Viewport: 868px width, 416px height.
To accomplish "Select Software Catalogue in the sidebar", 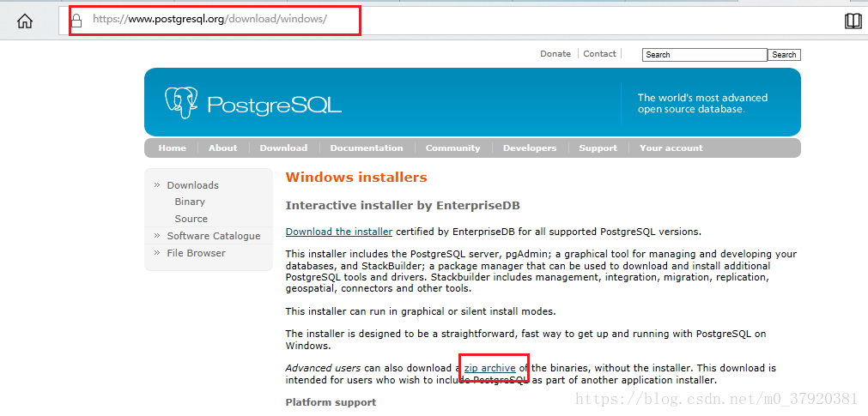I will click(214, 236).
